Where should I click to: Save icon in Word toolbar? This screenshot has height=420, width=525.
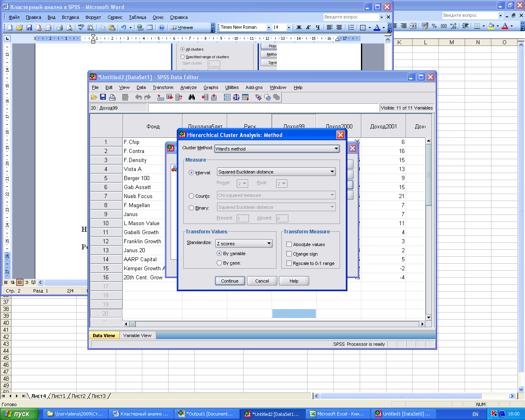[29, 27]
